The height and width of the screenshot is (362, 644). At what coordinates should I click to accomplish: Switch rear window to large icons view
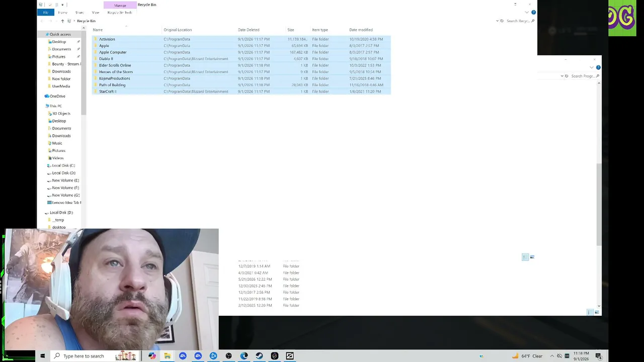click(597, 312)
